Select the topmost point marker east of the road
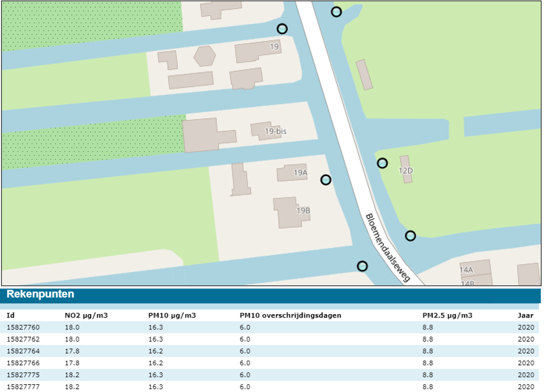This screenshot has width=544, height=392. coord(336,11)
